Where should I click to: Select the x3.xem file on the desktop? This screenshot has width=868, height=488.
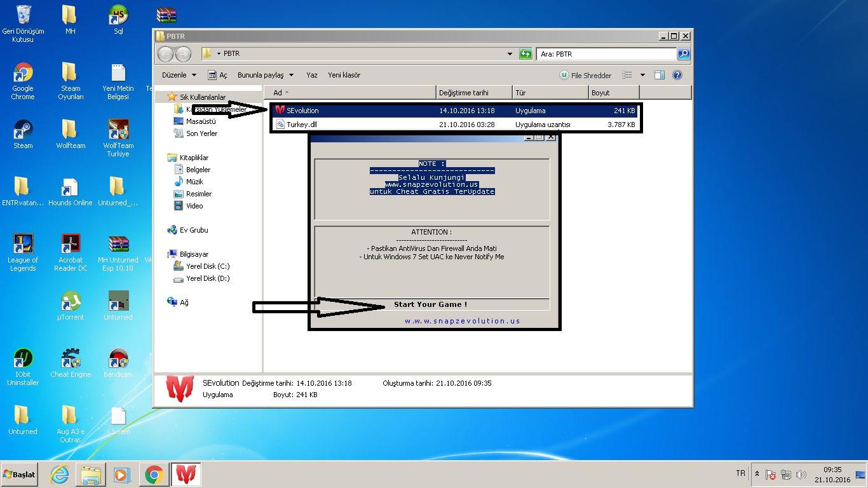118,420
